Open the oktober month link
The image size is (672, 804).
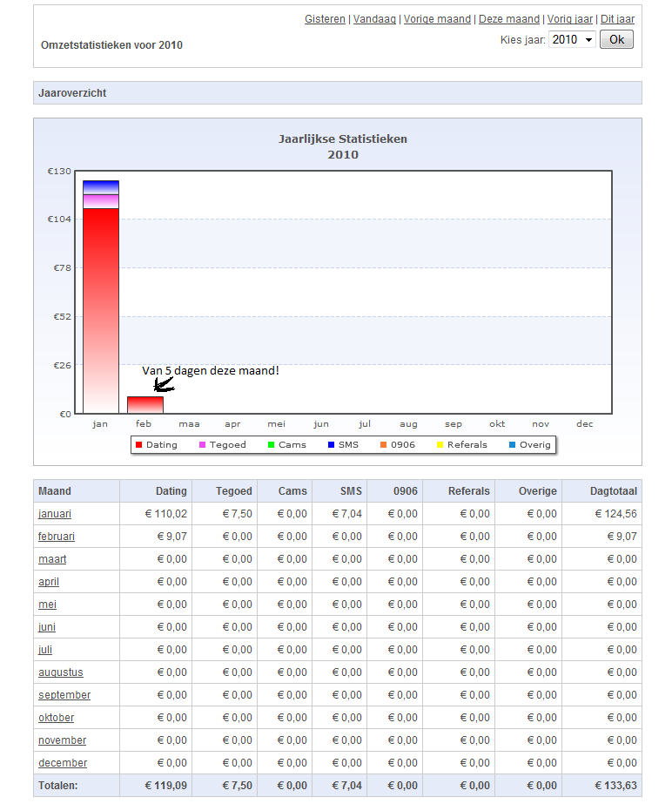pos(57,718)
